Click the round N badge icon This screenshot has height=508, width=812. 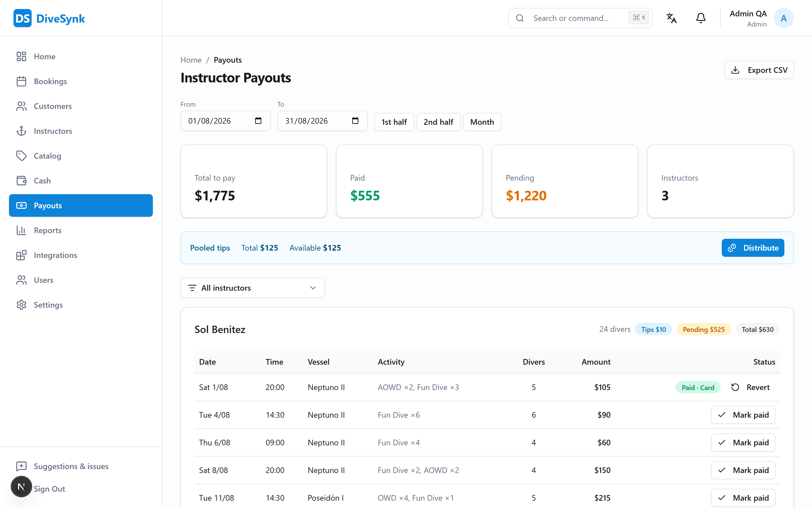point(21,487)
